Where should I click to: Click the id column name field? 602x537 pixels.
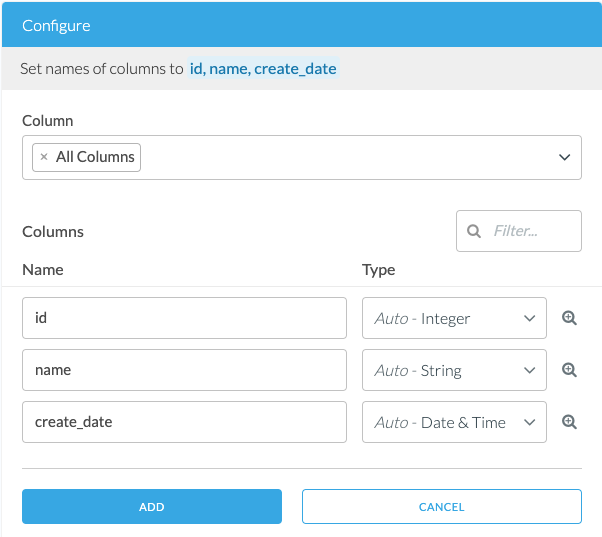pos(184,318)
